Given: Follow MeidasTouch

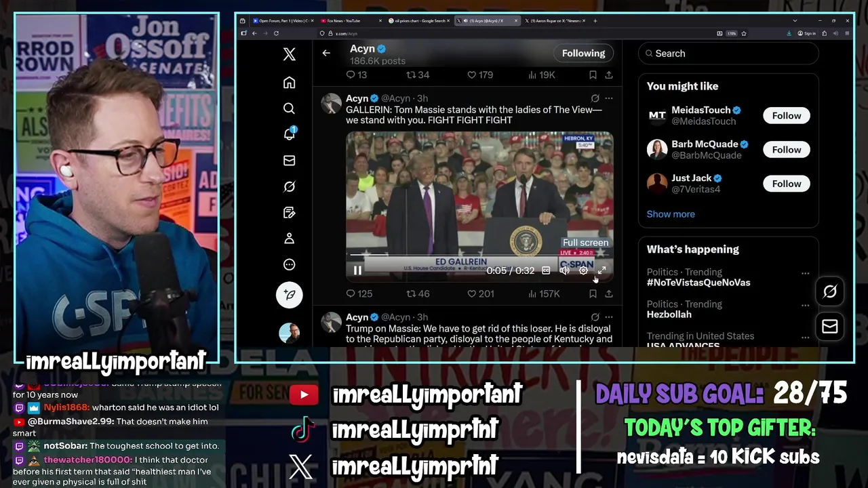Looking at the screenshot, I should [x=786, y=116].
